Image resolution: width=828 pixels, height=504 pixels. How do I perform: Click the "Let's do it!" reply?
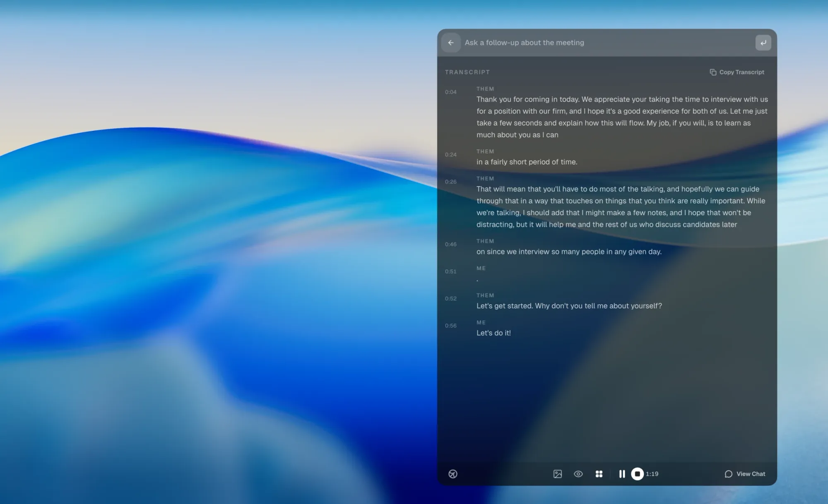pos(493,333)
